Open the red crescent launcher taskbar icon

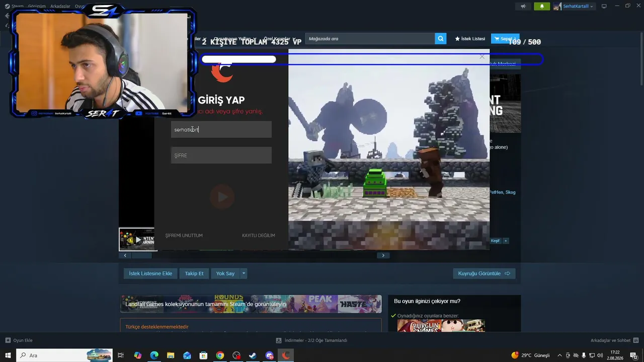point(286,355)
